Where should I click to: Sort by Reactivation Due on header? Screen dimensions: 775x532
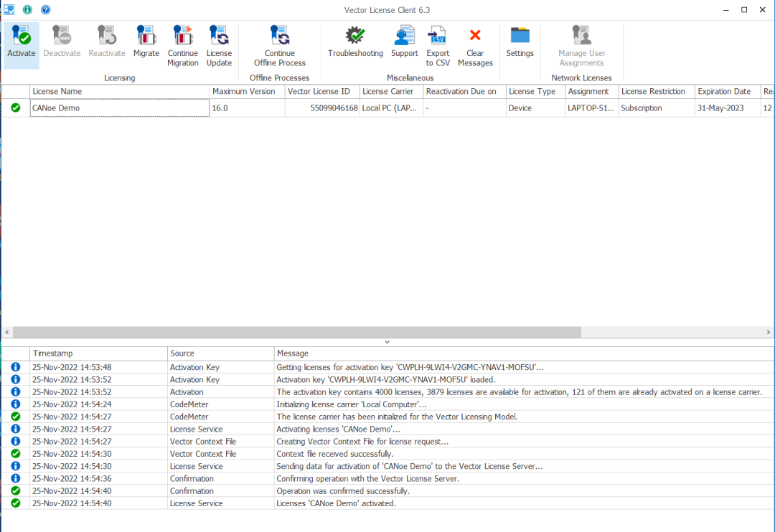[x=464, y=91]
